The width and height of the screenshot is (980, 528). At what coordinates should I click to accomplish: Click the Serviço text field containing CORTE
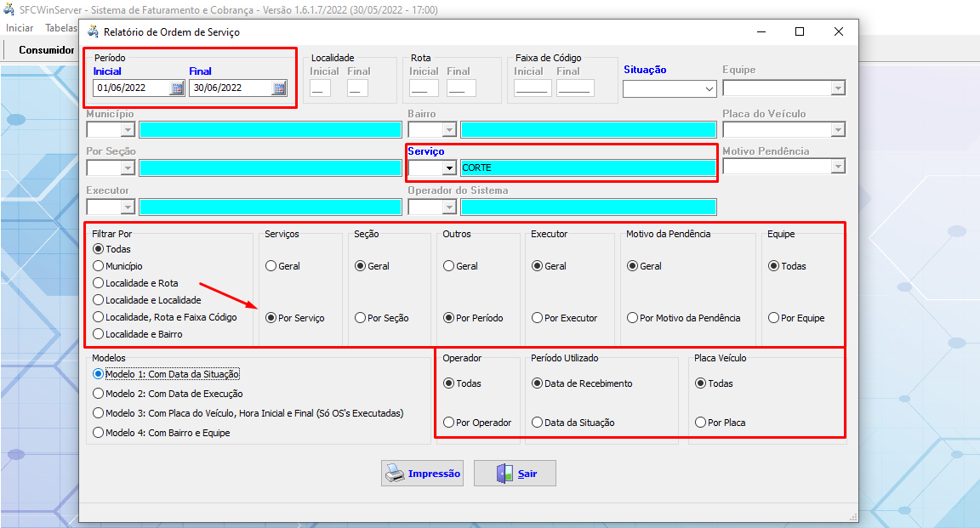pos(587,168)
